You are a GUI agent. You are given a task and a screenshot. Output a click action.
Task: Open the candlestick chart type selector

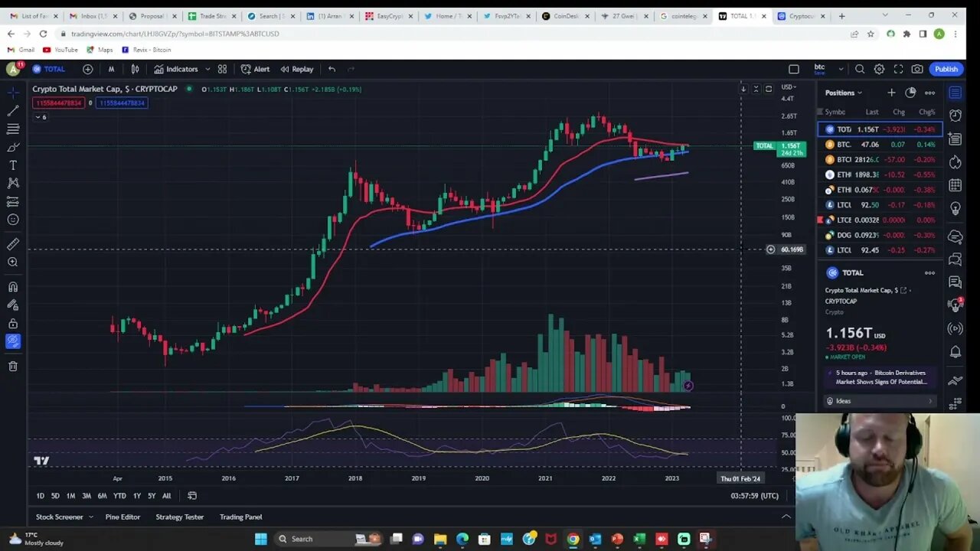pos(135,69)
